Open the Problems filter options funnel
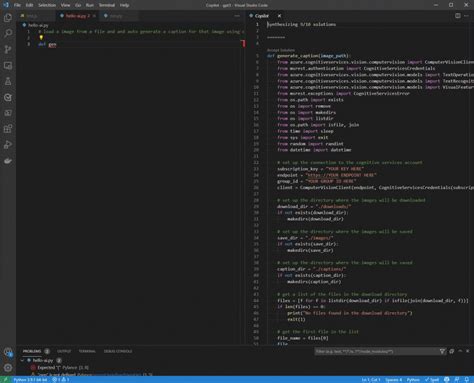Viewport: 474px width, 383px height. (442, 351)
